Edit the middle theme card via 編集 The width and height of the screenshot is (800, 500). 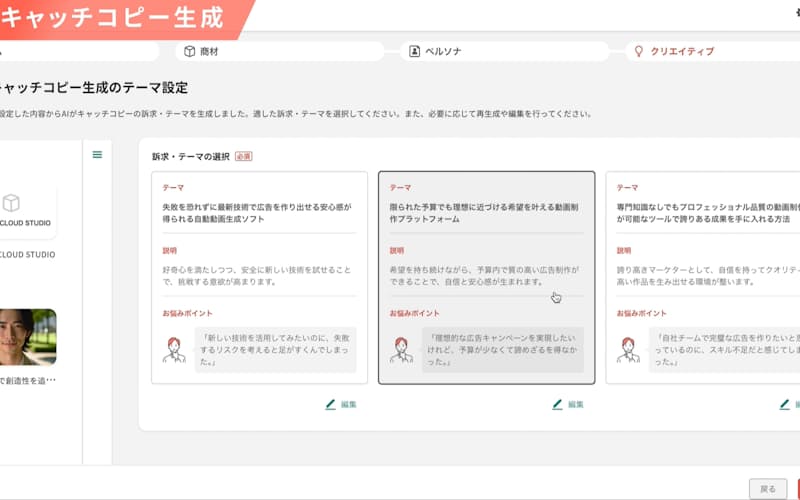568,405
